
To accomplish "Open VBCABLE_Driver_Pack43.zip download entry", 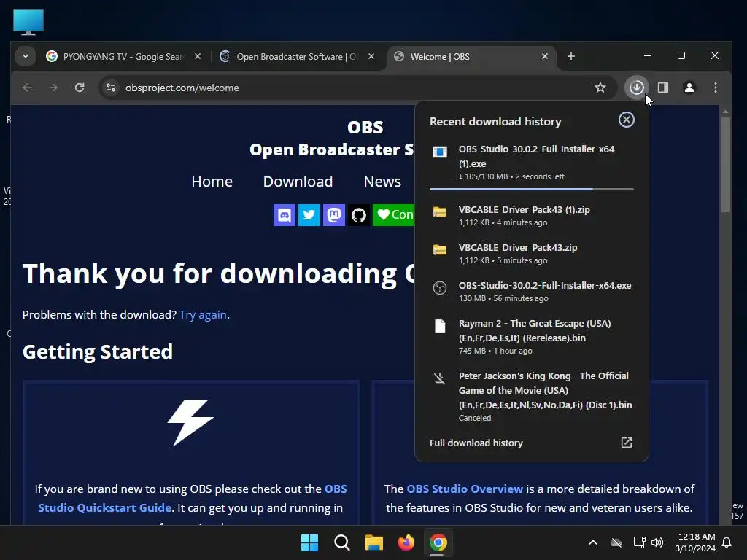I will (x=532, y=253).
